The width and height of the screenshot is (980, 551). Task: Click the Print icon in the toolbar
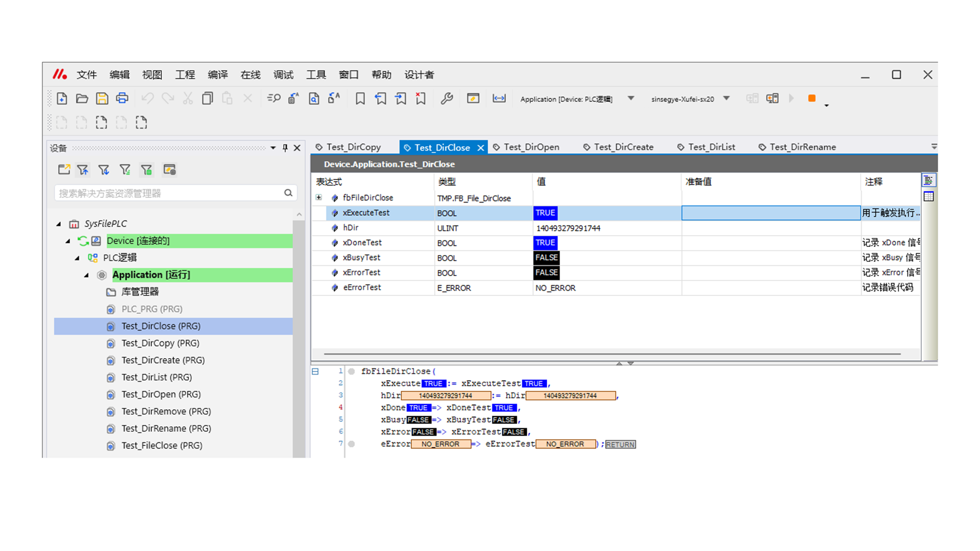point(122,98)
